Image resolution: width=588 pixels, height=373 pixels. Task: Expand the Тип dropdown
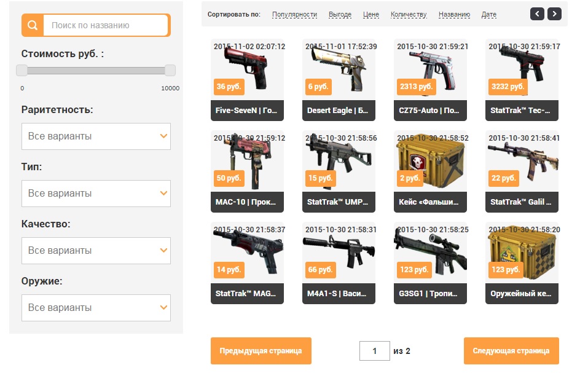[96, 194]
